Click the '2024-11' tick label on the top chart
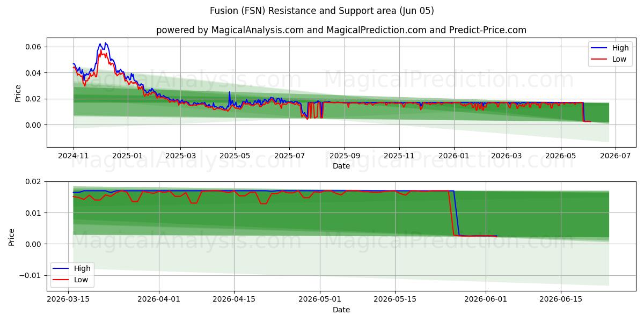Viewport: 644px width, 322px height. (x=74, y=155)
